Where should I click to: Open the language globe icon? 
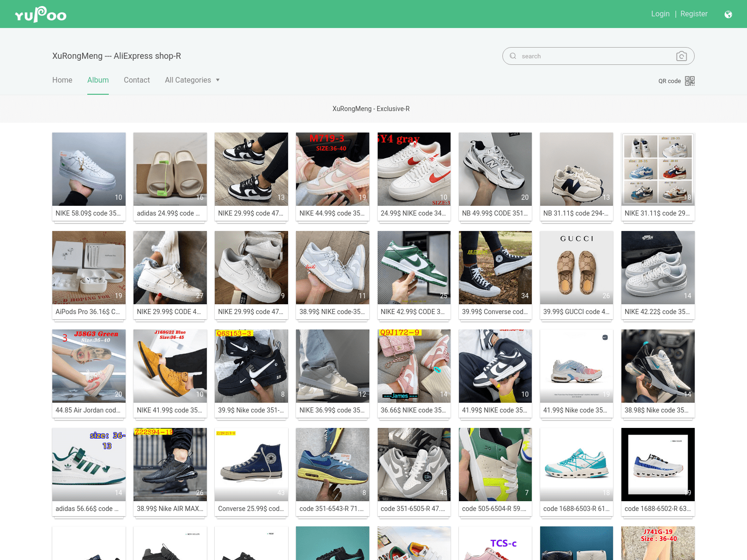[728, 14]
